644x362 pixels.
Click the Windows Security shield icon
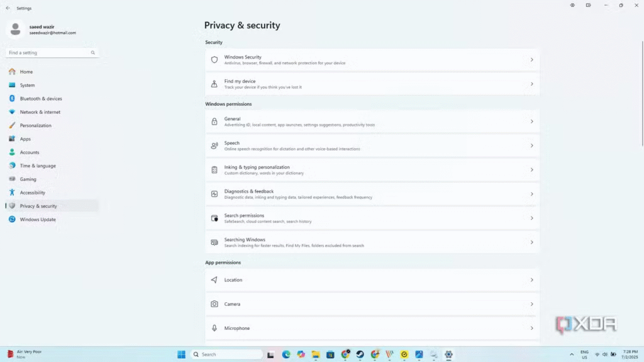[x=214, y=60]
